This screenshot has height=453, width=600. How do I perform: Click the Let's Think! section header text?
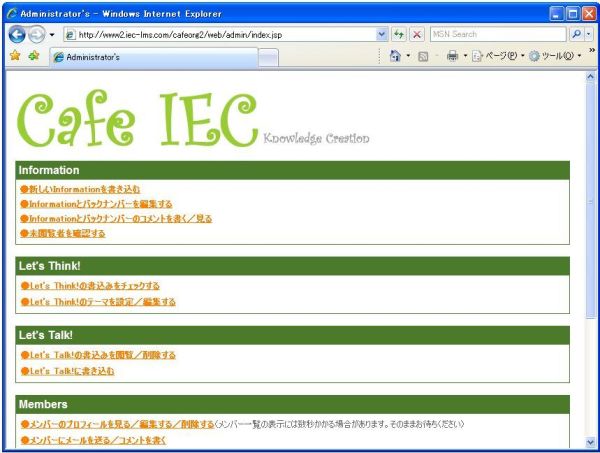coord(50,266)
